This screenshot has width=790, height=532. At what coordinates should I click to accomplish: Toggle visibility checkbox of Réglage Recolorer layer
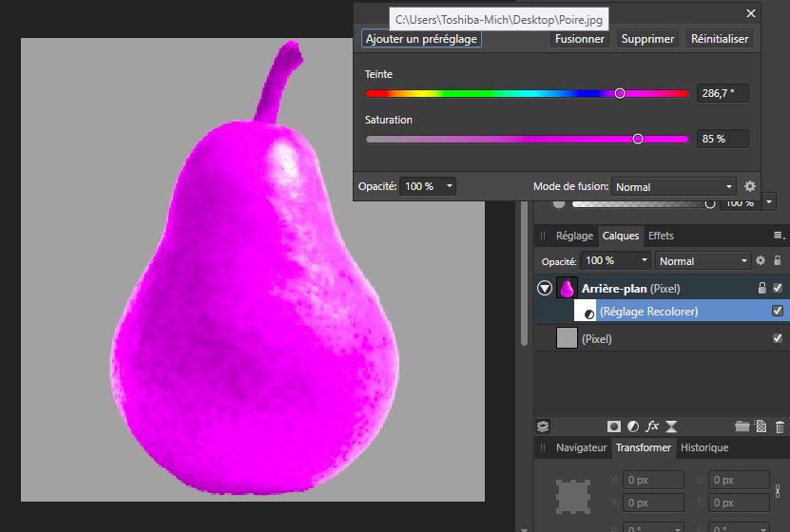(778, 311)
